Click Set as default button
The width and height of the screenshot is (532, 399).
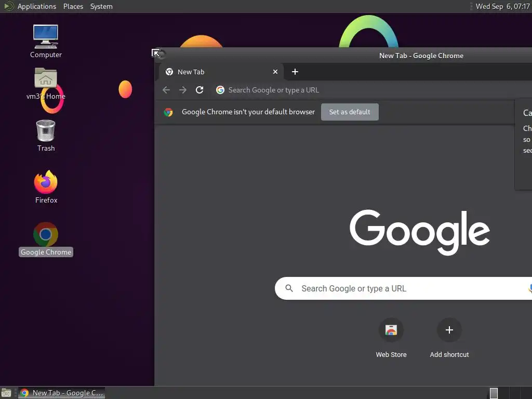(350, 112)
